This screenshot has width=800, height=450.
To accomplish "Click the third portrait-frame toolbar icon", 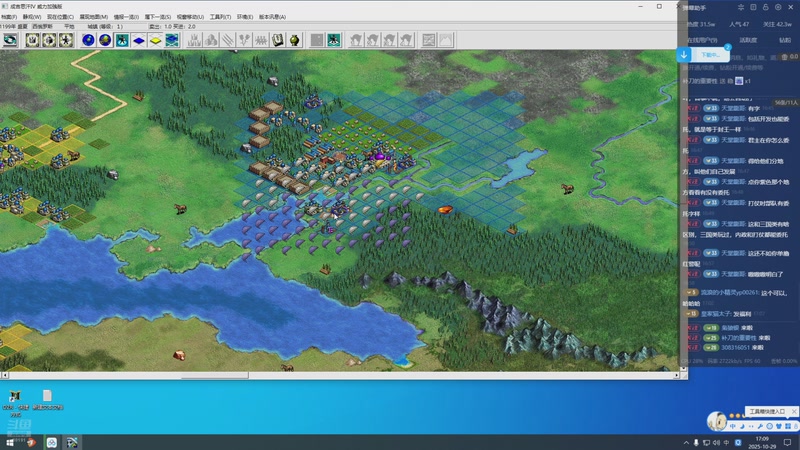I will 66,40.
